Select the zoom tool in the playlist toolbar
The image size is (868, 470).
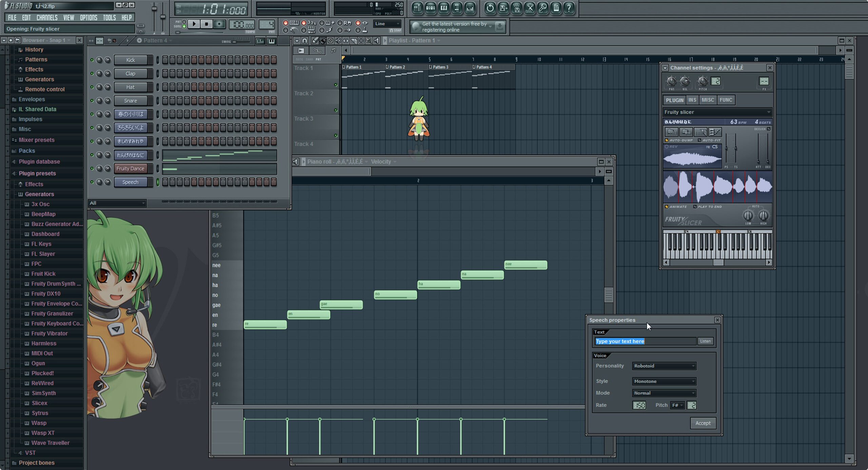pyautogui.click(x=369, y=41)
